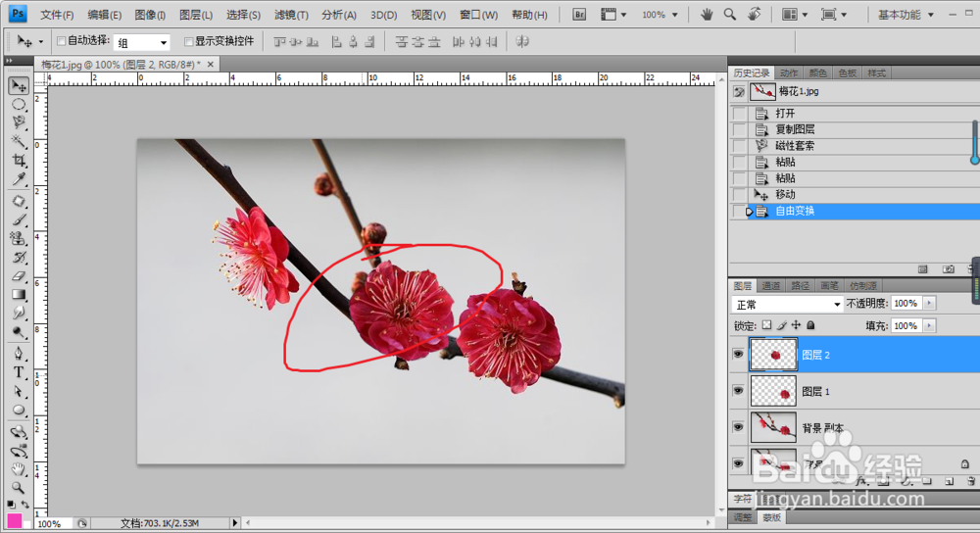Select the Ellipse shape tool
Image resolution: width=980 pixels, height=533 pixels.
pos(19,410)
